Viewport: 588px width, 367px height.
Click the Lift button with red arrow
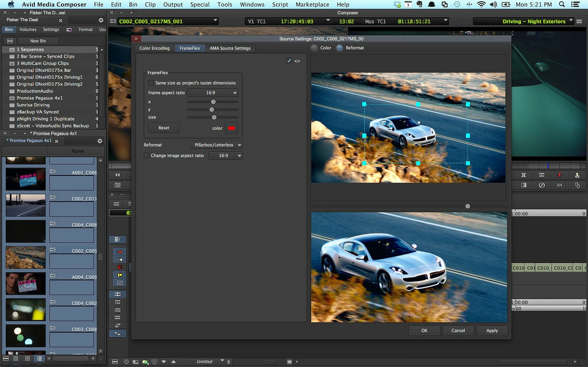(x=560, y=175)
